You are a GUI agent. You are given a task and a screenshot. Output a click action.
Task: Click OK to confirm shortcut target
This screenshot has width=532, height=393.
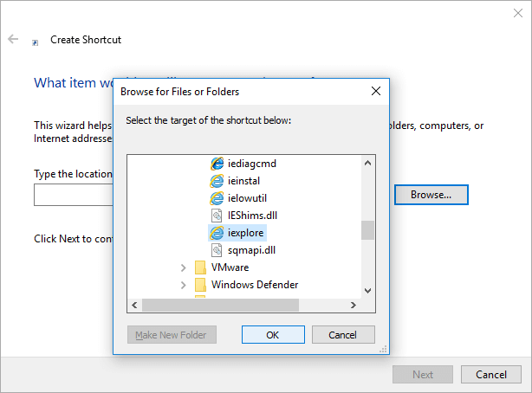point(272,335)
